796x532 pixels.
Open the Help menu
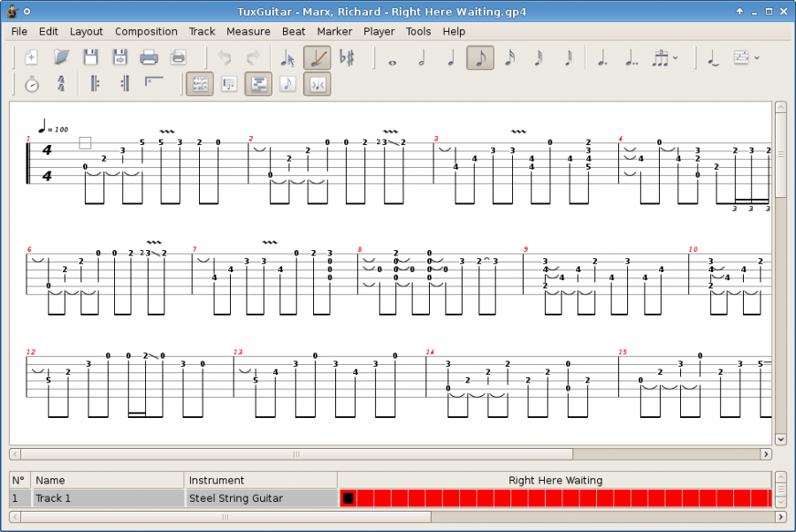tap(454, 32)
